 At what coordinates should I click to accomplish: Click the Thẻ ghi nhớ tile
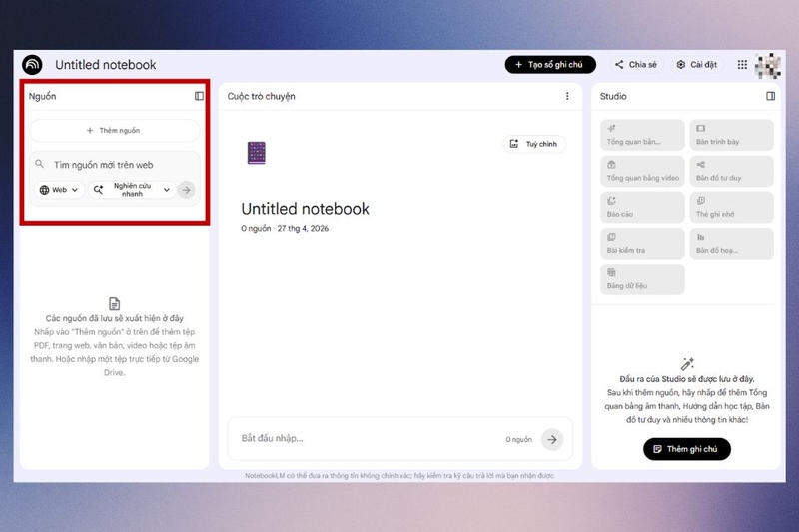[x=731, y=207]
